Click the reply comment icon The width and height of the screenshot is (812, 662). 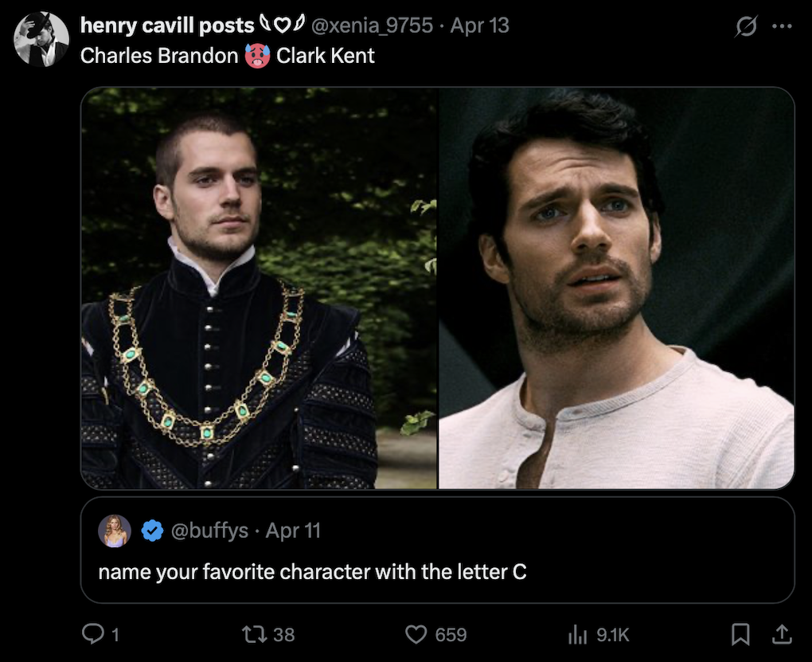tap(93, 634)
